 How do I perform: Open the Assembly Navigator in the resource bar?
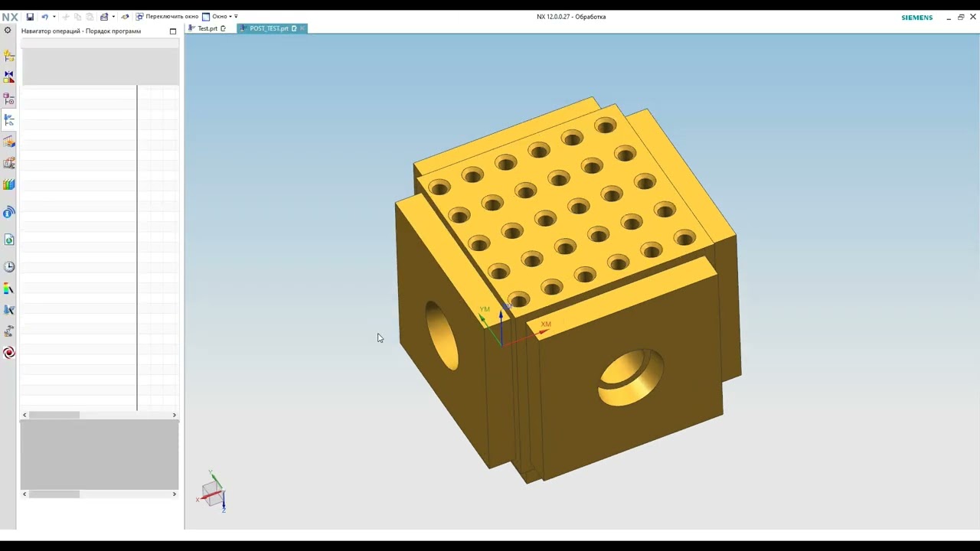(x=9, y=56)
